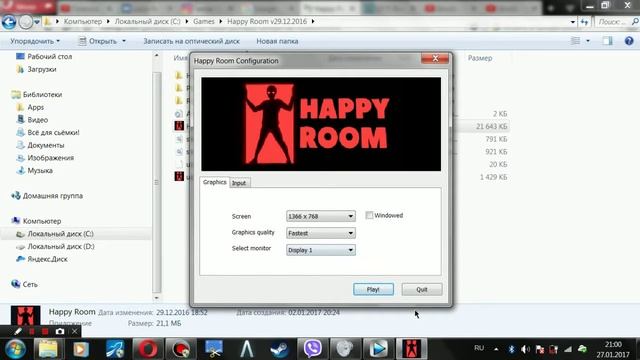Viewport: 640px width, 360px height.
Task: Refresh the Explorer folder view
Action: click(584, 22)
